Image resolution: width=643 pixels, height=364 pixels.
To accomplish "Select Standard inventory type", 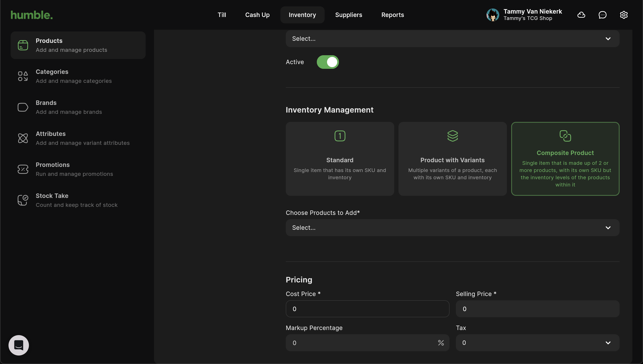I will 340,159.
